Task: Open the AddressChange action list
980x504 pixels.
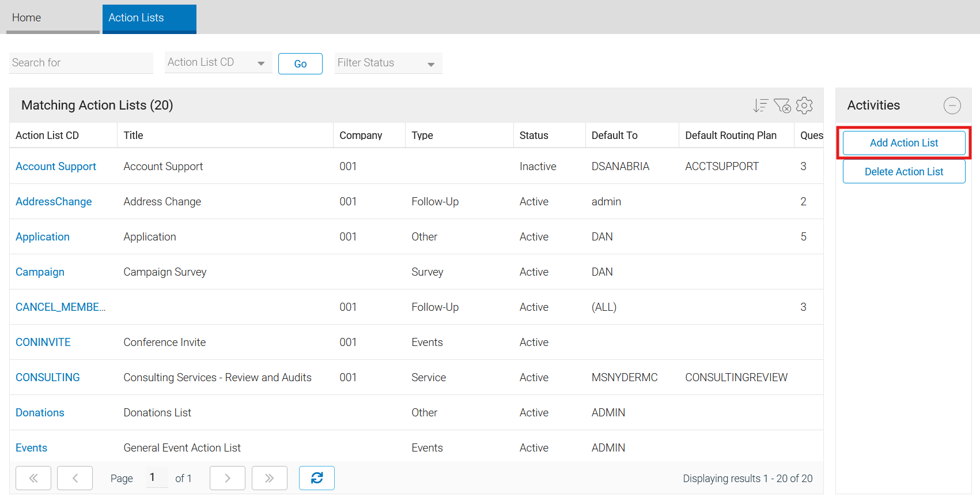Action: pos(54,202)
